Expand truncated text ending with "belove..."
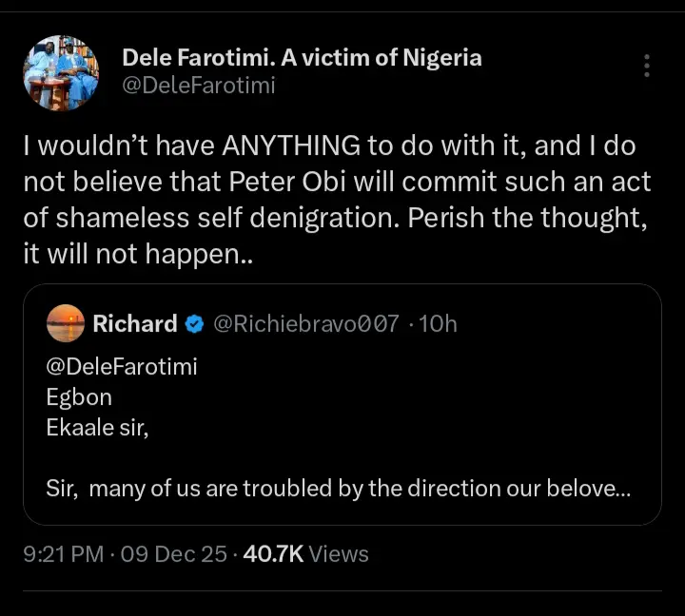 click(592, 489)
